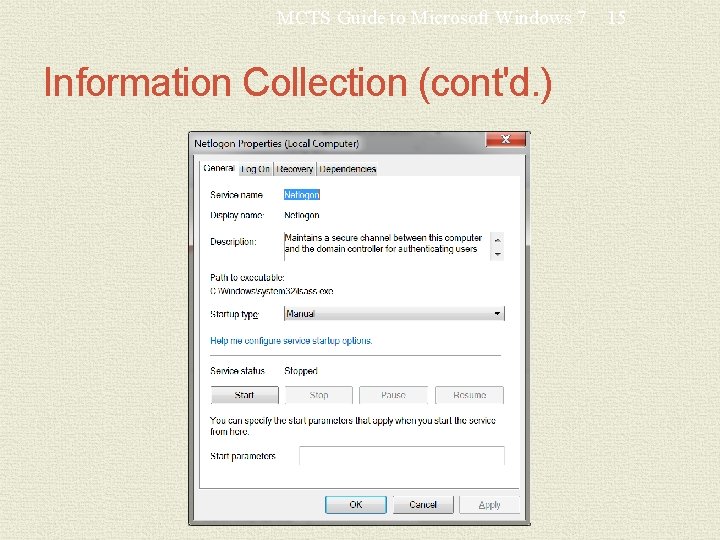Viewport: 720px width, 540px height.
Task: Start the Netlogon service
Action: pos(244,395)
